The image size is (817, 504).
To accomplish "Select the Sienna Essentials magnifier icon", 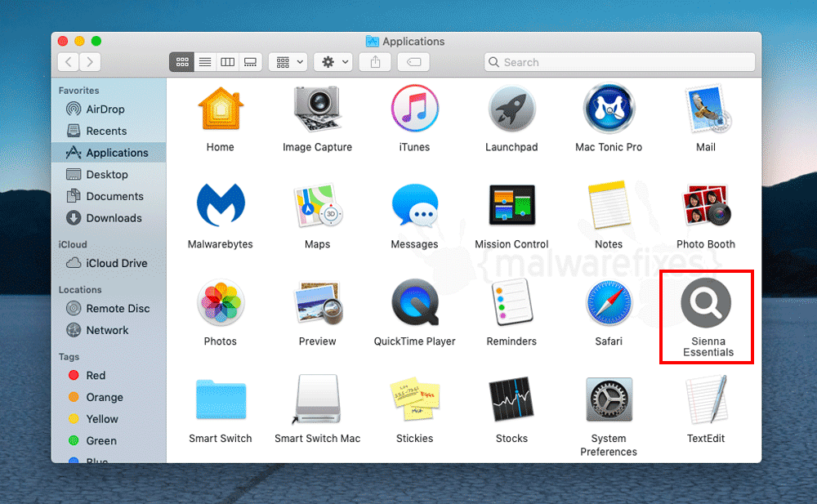I will (706, 303).
